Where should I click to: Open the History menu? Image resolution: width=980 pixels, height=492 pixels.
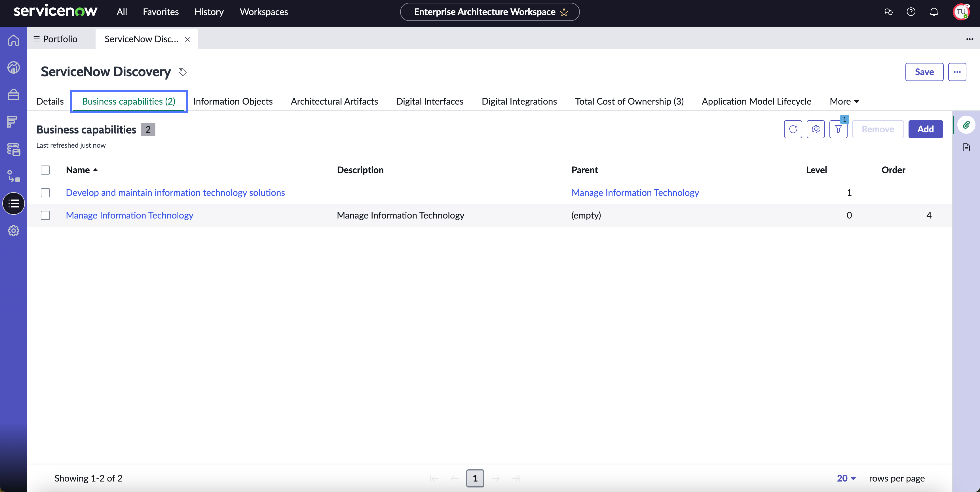coord(209,12)
